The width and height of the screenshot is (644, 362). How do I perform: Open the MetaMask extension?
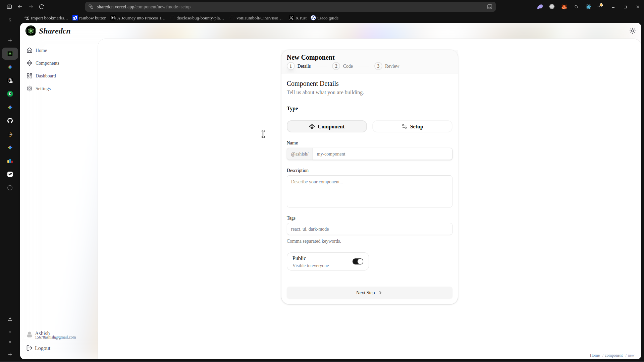click(x=564, y=7)
